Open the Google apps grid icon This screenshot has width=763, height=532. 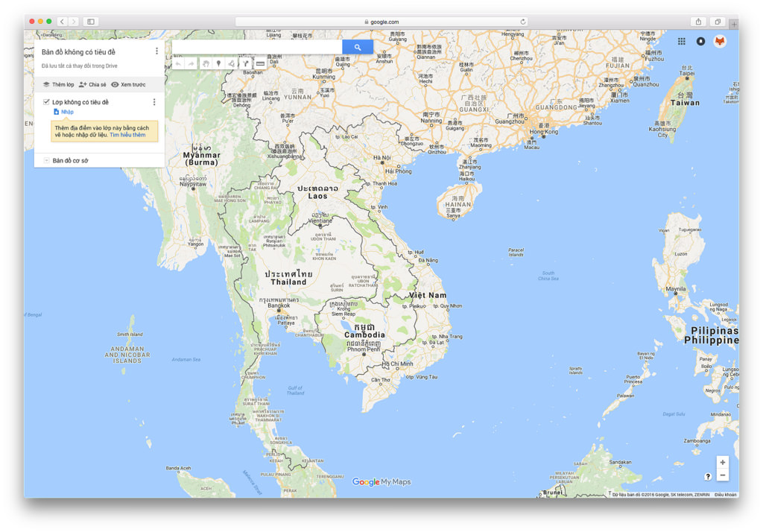(x=681, y=42)
